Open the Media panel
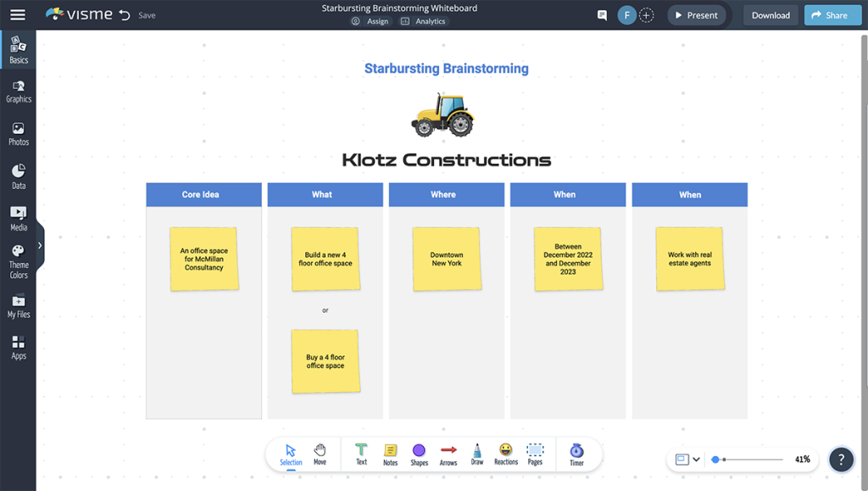This screenshot has width=868, height=491. (x=18, y=218)
